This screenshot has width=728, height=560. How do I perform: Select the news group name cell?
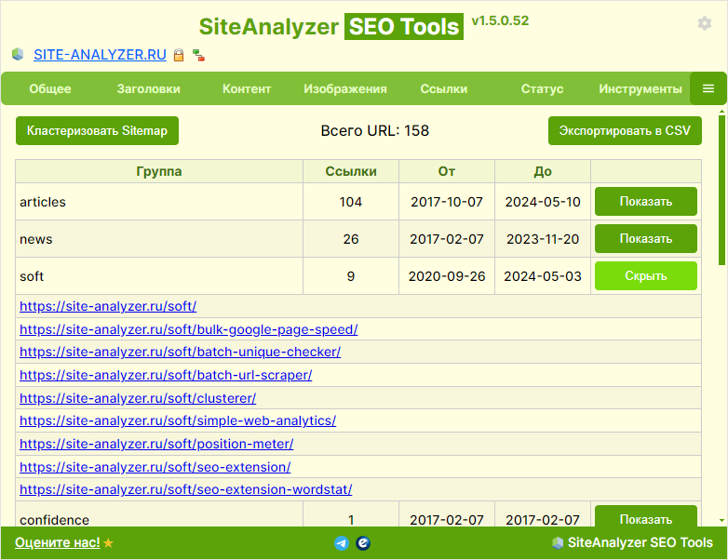(x=159, y=239)
